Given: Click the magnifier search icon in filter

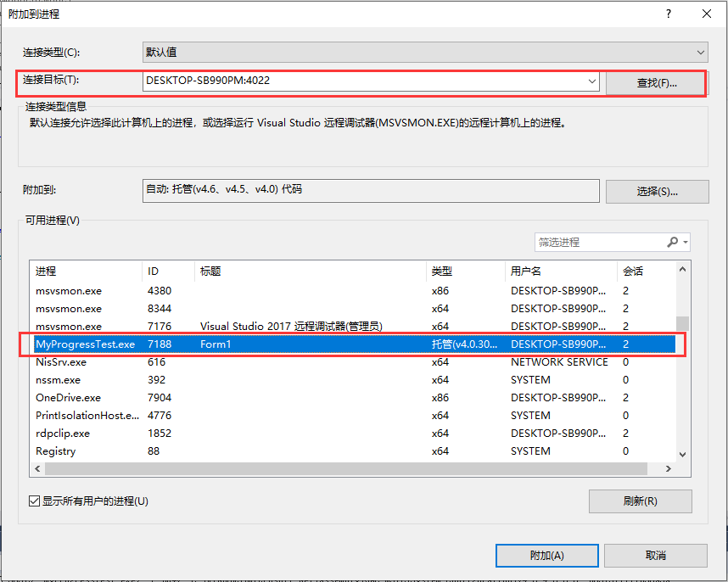Looking at the screenshot, I should (x=672, y=242).
